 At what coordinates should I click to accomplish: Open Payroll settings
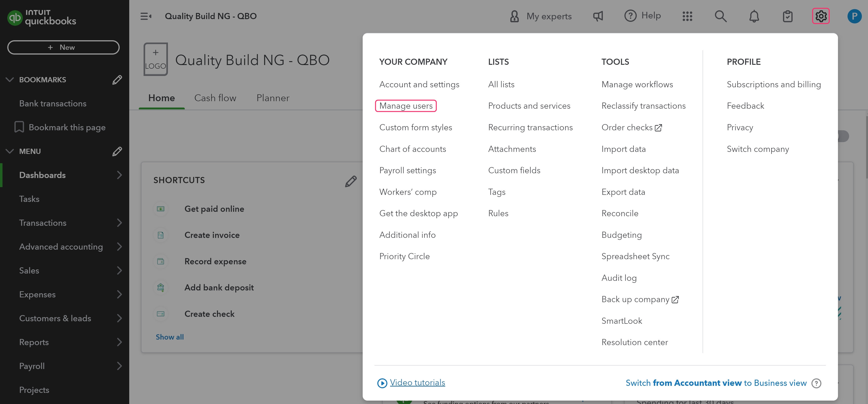407,170
